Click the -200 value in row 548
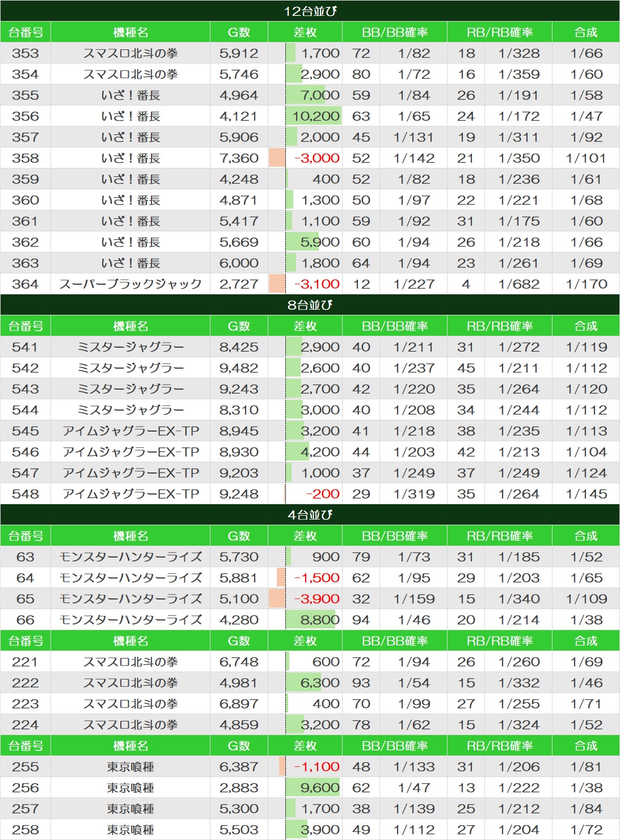This screenshot has width=620, height=840. pos(323,494)
